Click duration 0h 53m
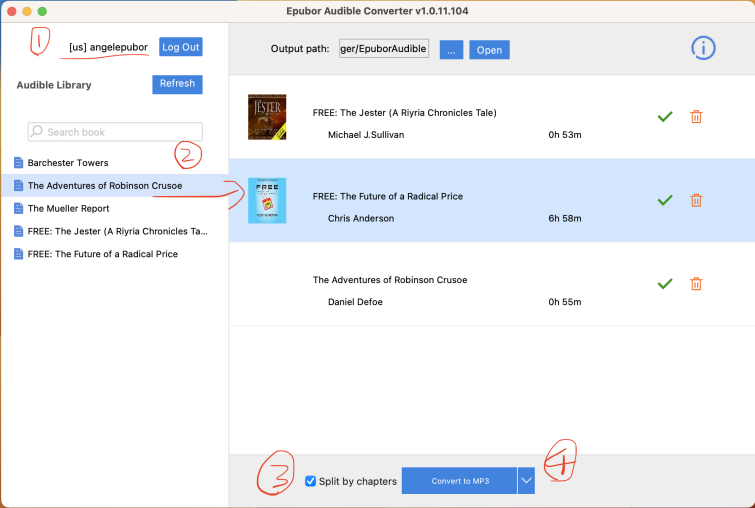The image size is (755, 508). 565,135
